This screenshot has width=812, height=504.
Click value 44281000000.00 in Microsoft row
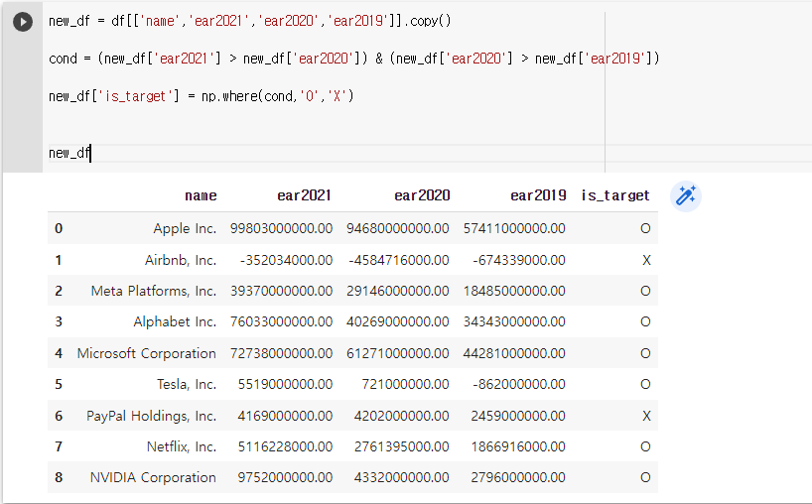click(x=514, y=353)
